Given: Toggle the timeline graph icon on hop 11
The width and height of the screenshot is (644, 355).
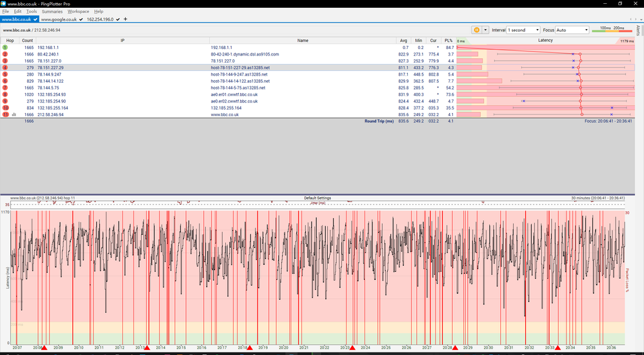Looking at the screenshot, I should [14, 115].
